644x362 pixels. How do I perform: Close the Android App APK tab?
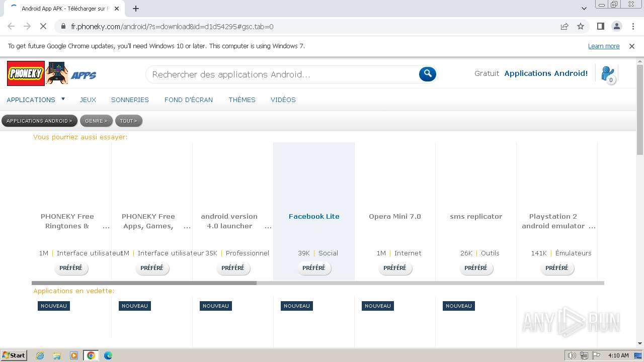point(117,9)
